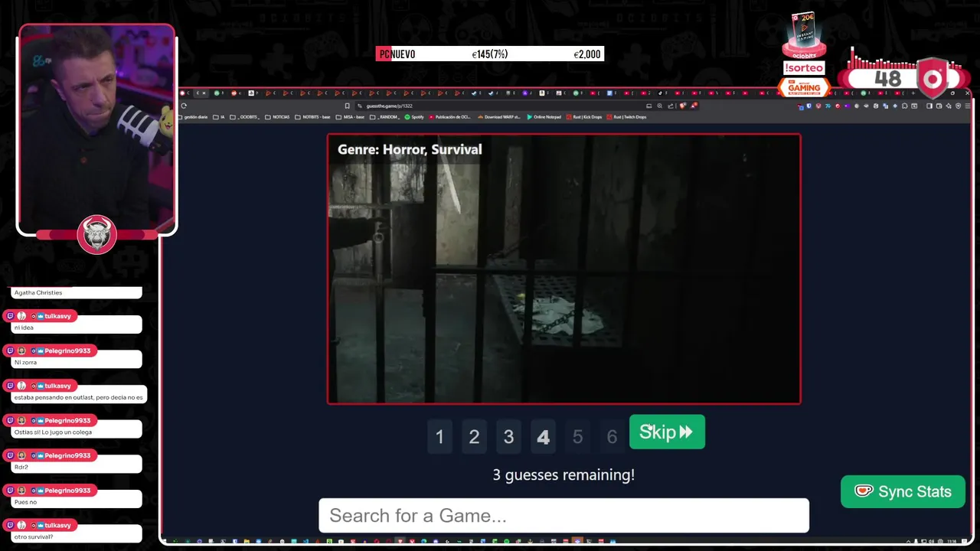The width and height of the screenshot is (980, 551).
Task: Open the 'gestión diaria' bookmark folder
Action: point(193,117)
